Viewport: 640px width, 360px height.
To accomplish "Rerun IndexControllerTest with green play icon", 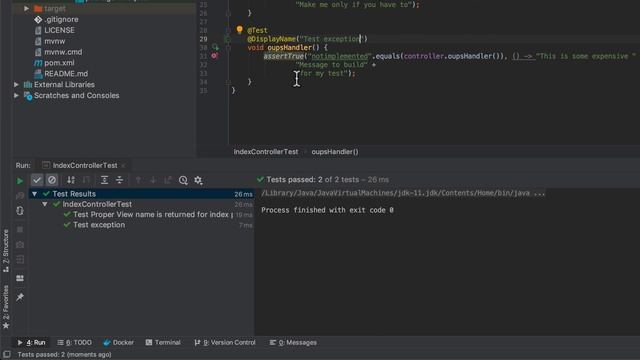I will coord(20,180).
